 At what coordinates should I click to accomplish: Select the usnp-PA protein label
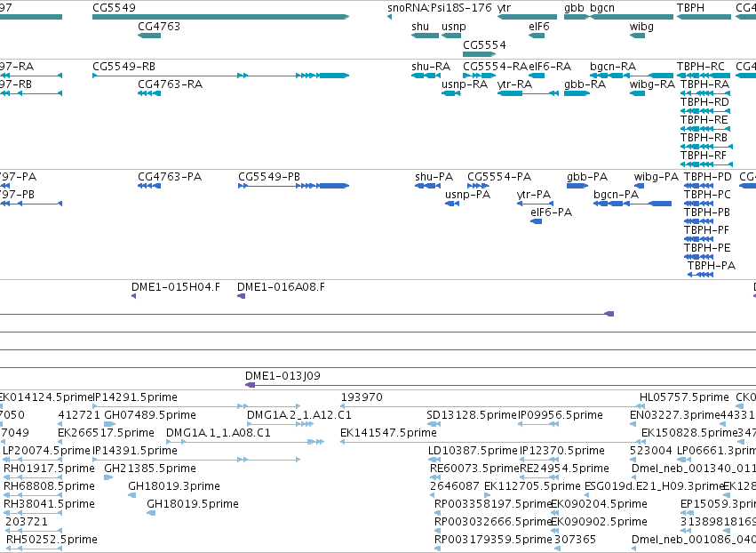coord(467,195)
